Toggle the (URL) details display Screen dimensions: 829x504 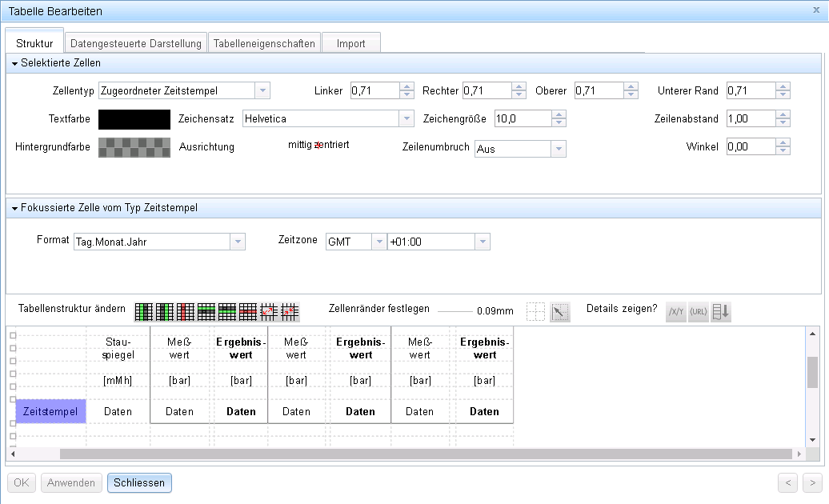698,312
